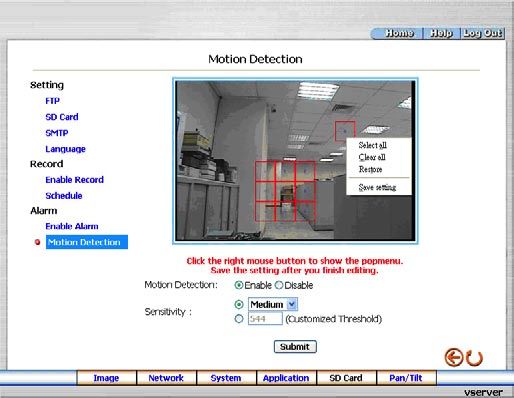
Task: Select the preset sensitivity radio button
Action: [x=239, y=304]
